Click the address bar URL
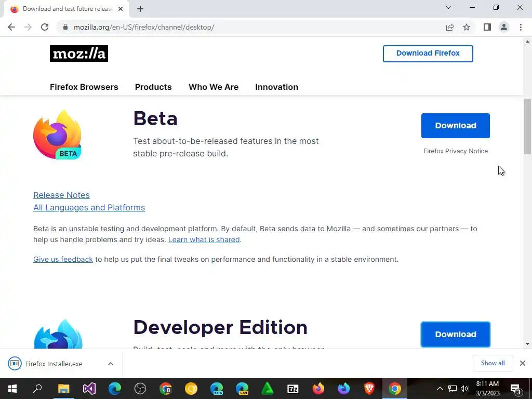 pyautogui.click(x=144, y=27)
